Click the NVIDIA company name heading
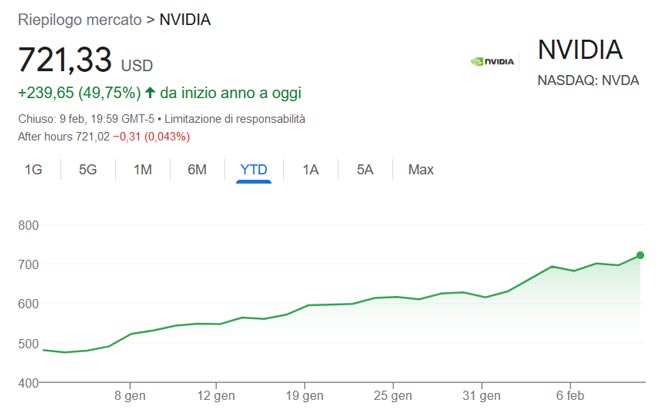 (x=580, y=50)
